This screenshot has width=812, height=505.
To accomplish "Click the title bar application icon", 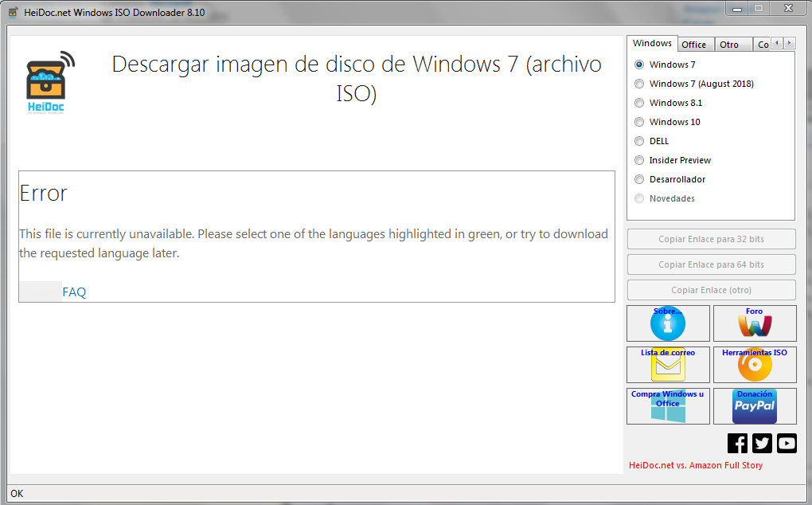I will [x=13, y=12].
